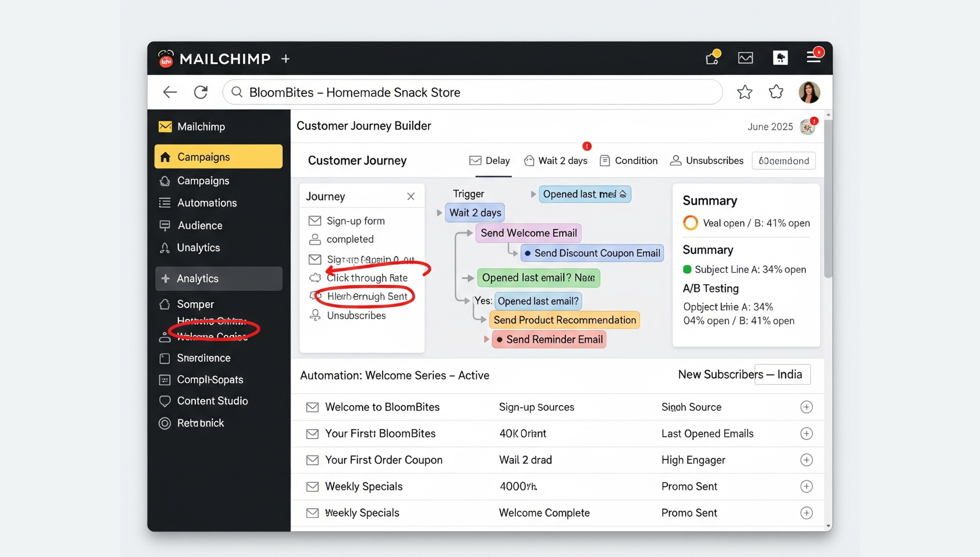This screenshot has width=980, height=557.
Task: Open Unalytics sidebar item
Action: 198,248
